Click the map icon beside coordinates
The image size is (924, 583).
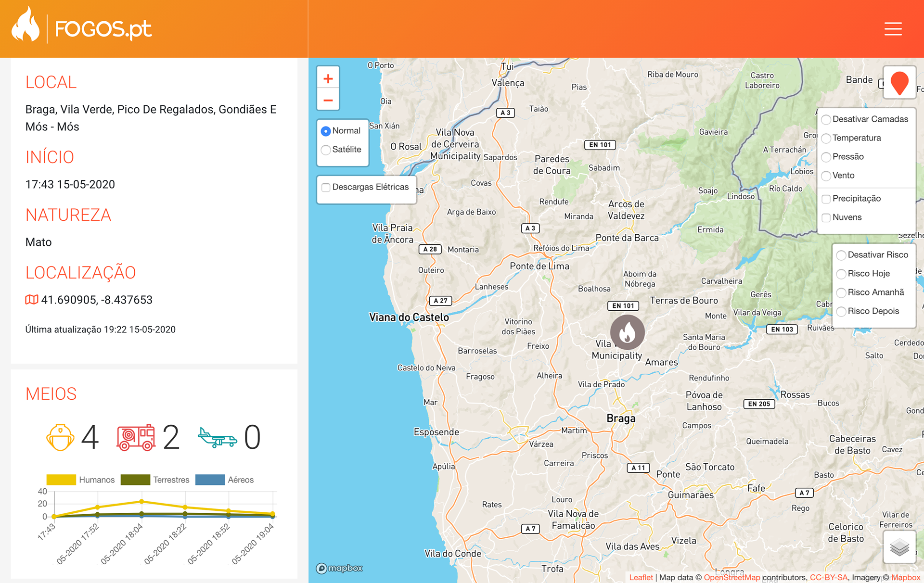[32, 300]
